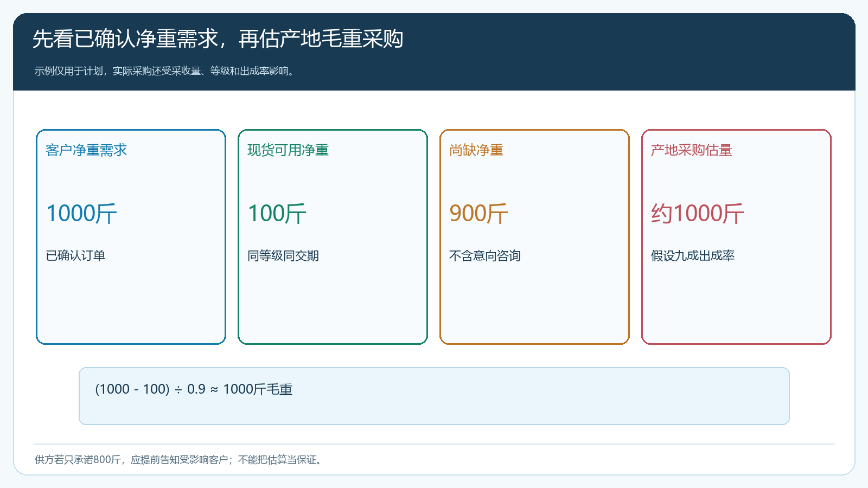Click blank space inside the orange-bordered card
Screen dimensions: 868x488
(x=534, y=304)
